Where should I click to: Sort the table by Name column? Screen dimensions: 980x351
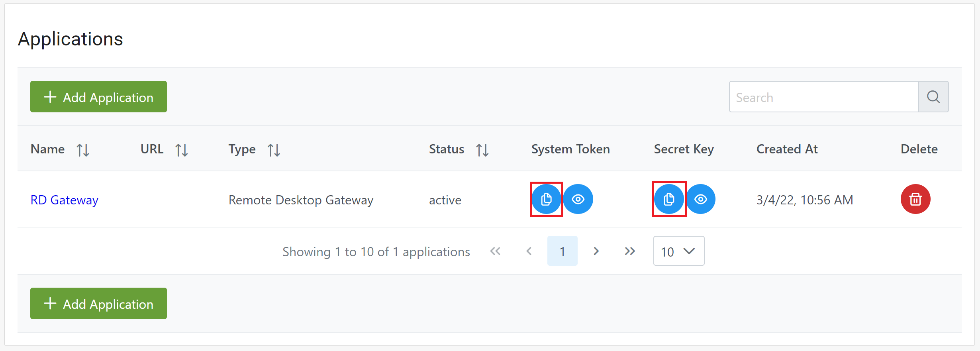point(83,150)
